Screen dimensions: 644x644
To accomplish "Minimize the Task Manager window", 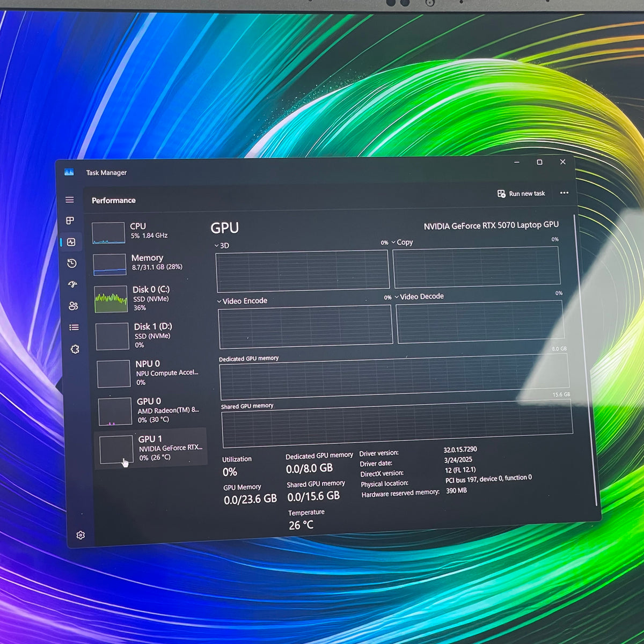I will [517, 162].
